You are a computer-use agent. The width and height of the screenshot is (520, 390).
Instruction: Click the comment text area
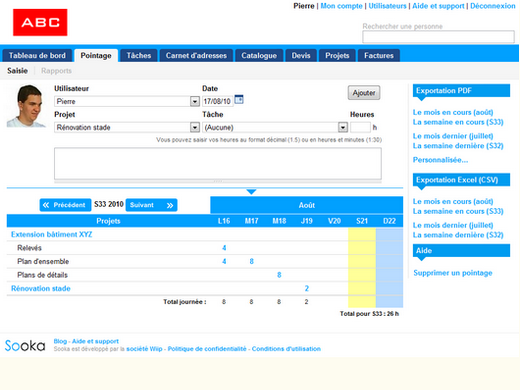pos(218,164)
